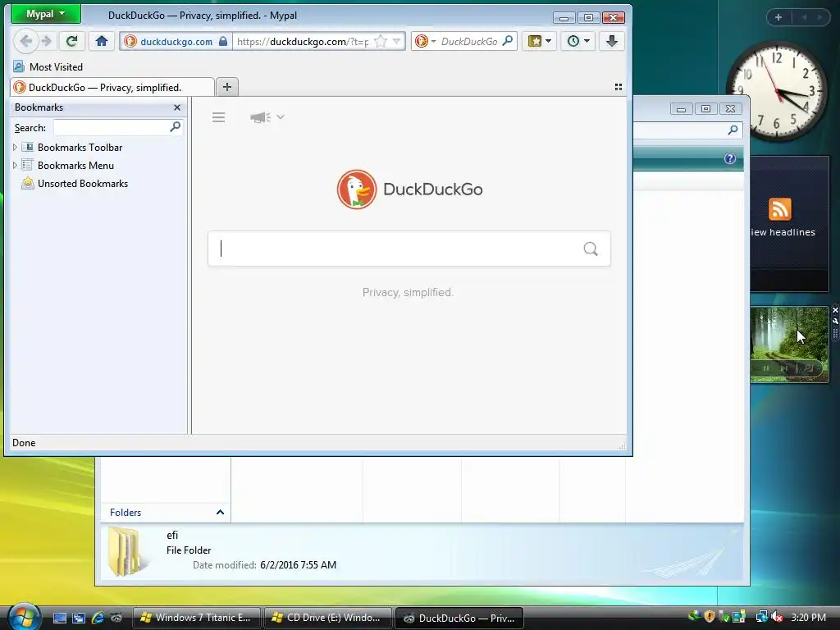The image size is (840, 630).
Task: Open the URL history dropdown arrow
Action: tap(396, 41)
